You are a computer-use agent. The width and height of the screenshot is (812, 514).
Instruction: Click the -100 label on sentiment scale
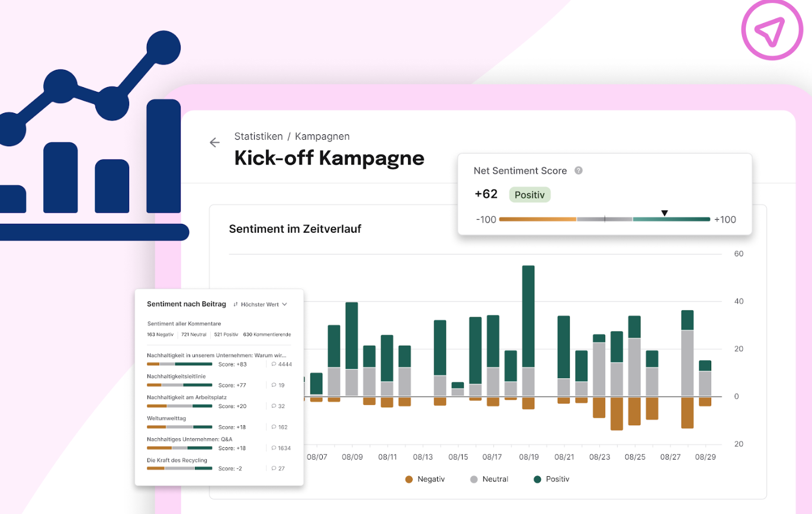[x=486, y=219]
